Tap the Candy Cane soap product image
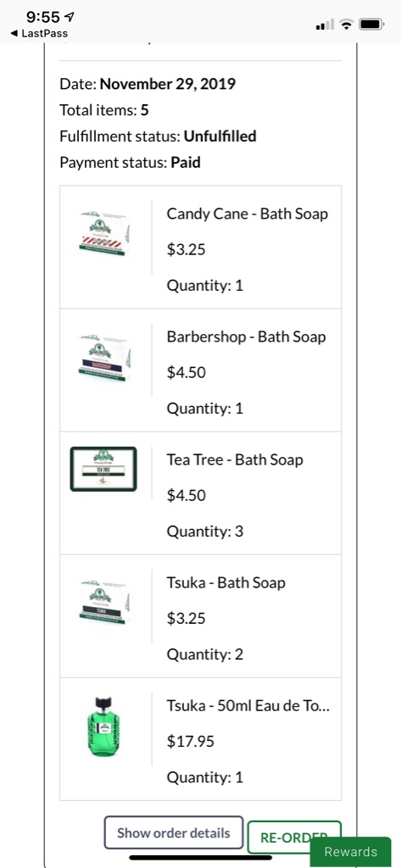This screenshot has width=402, height=868. [104, 234]
